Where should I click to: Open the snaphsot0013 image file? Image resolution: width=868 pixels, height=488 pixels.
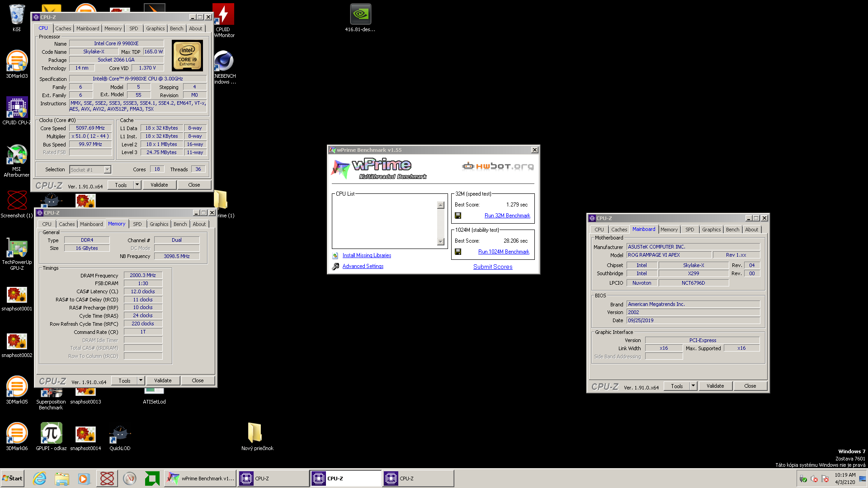(x=85, y=395)
